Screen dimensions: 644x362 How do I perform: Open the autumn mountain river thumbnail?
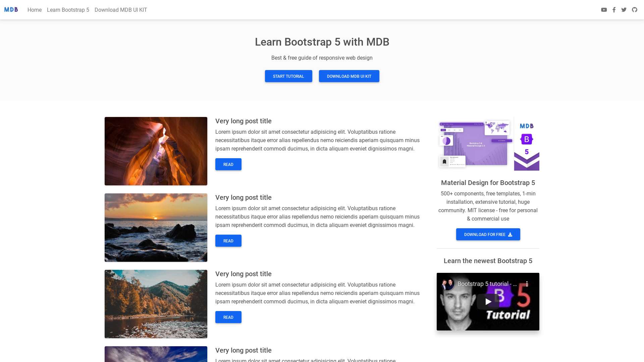tap(156, 304)
